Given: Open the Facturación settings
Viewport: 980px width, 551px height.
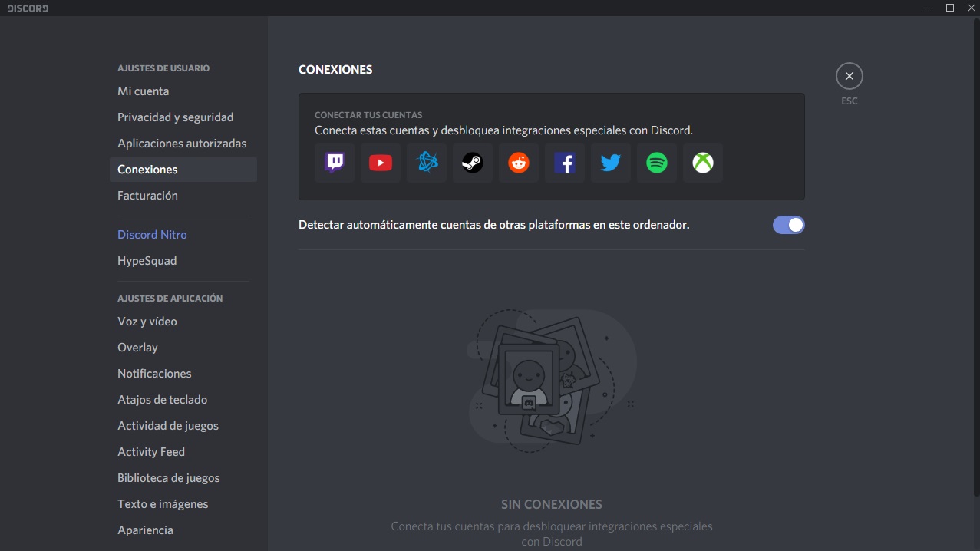Looking at the screenshot, I should point(147,195).
